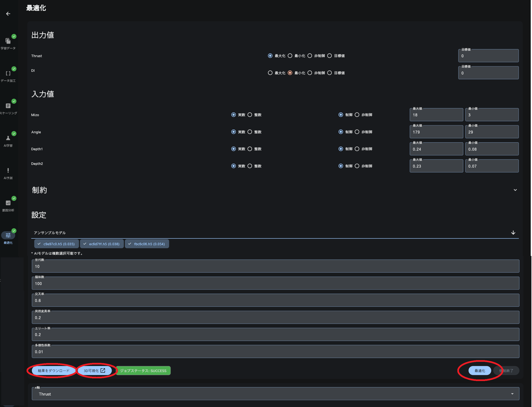Open the 3D可視化 external link button

click(94, 371)
